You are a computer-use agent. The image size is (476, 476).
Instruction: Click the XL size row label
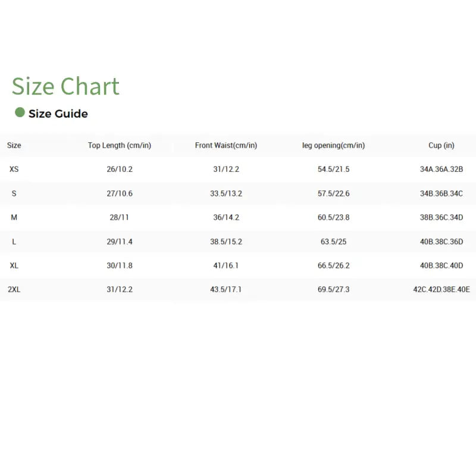pos(14,265)
